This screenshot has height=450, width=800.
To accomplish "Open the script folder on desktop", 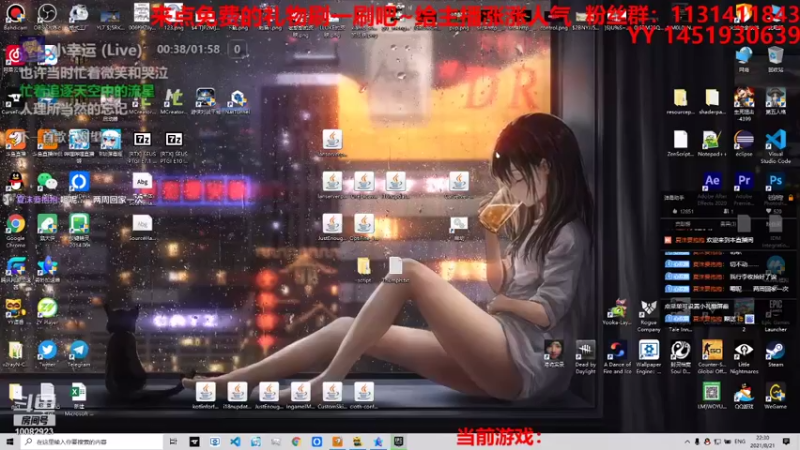I will click(364, 269).
